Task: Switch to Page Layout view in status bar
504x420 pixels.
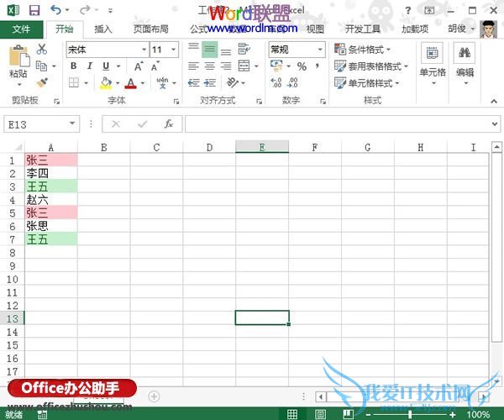Action: 320,414
